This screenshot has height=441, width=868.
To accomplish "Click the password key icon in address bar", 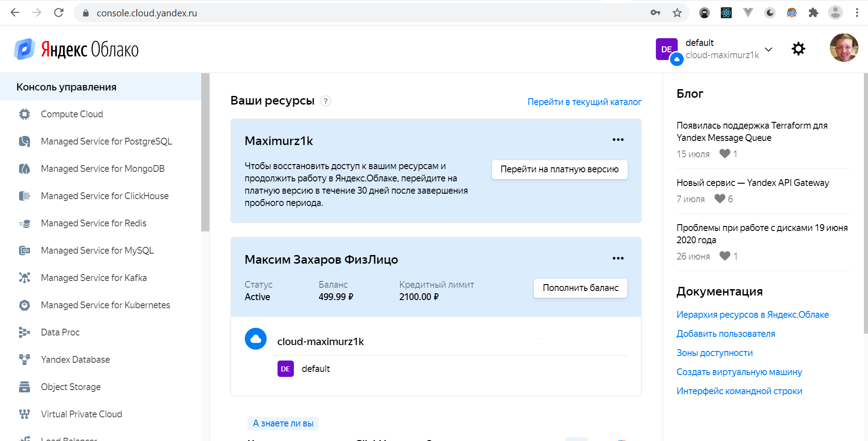I will [x=655, y=13].
